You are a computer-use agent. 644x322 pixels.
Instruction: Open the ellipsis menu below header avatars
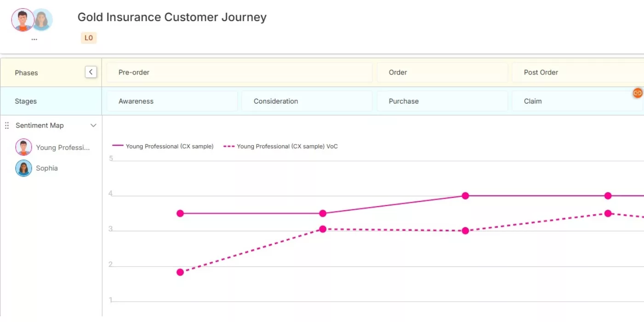tap(34, 40)
